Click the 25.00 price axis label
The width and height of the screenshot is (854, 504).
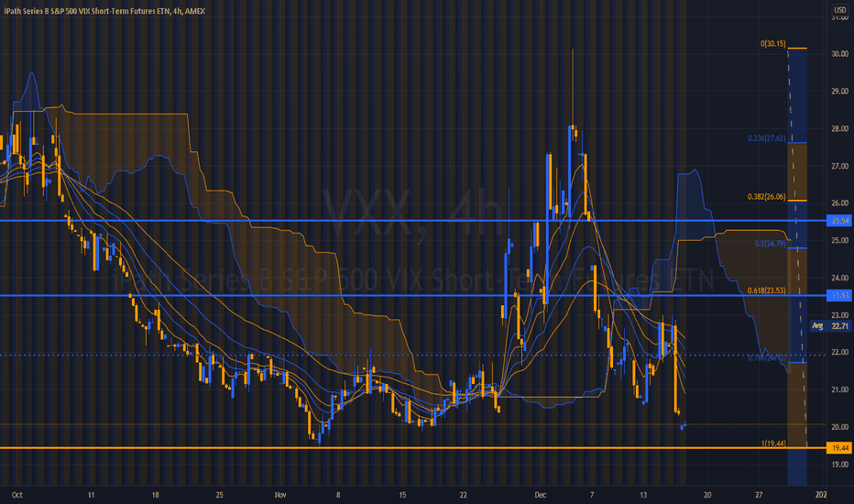840,240
